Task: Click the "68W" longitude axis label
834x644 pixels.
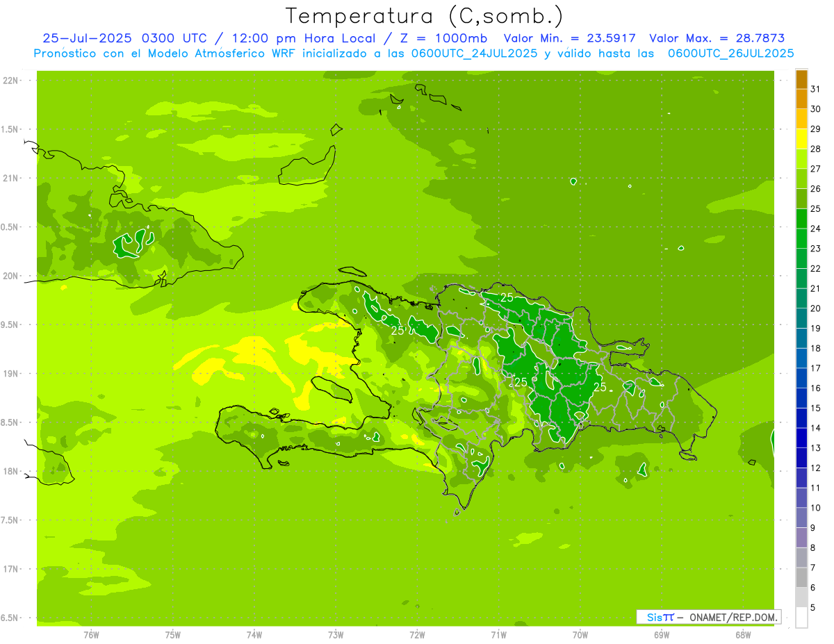Action: point(743,635)
